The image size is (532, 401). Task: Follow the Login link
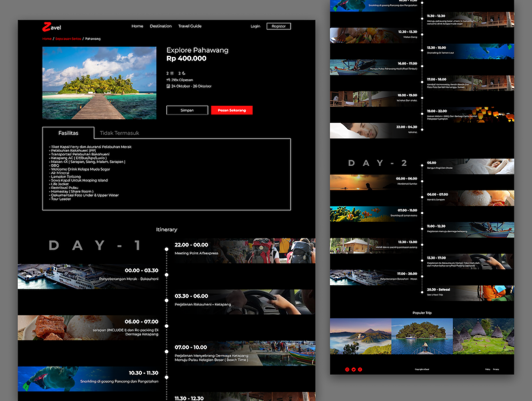255,26
